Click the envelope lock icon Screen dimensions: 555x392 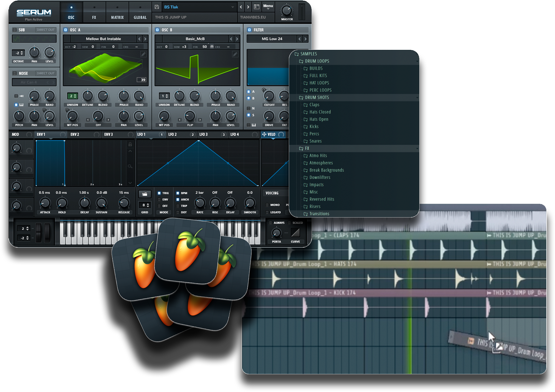(130, 144)
